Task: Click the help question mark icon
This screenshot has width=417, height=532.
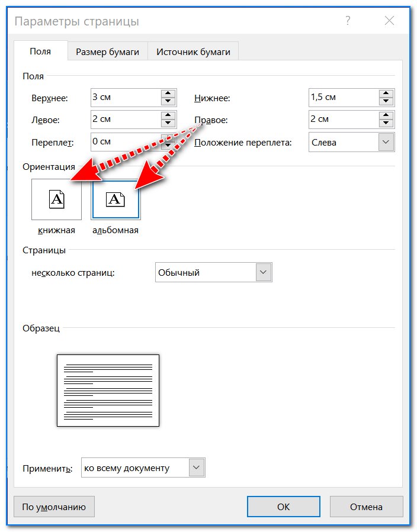Action: coord(348,21)
